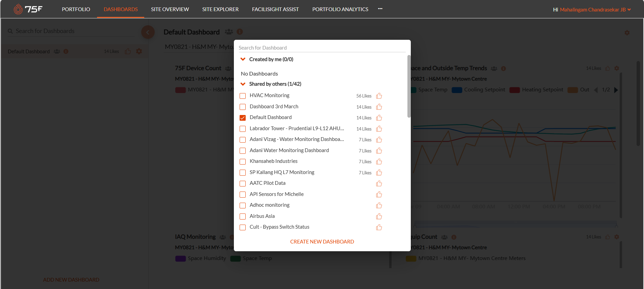Click the API Sensors for Michelle checkbox
Screen dimensions: 644x289
243,195
